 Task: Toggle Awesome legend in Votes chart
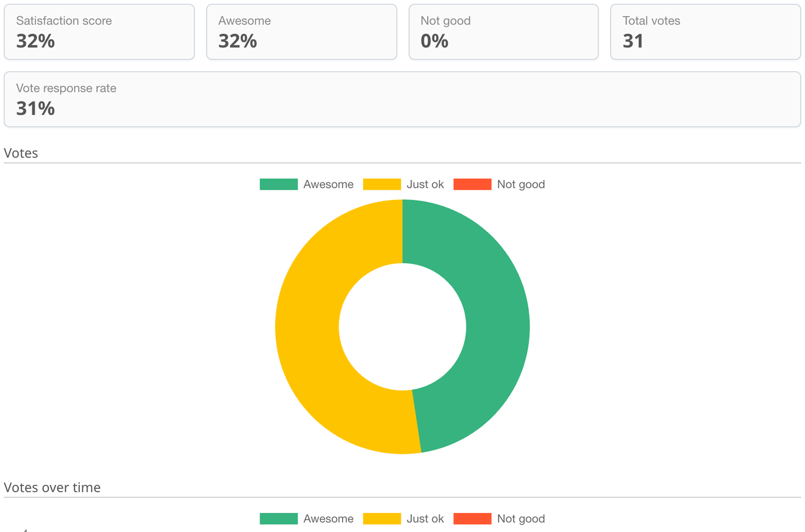coord(307,184)
